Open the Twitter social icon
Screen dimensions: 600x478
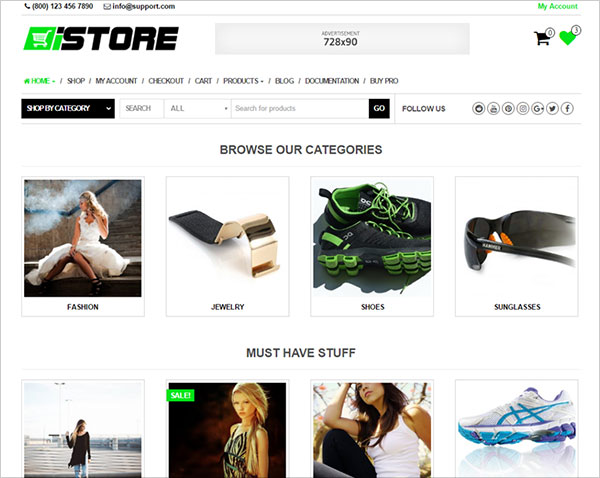pos(552,109)
